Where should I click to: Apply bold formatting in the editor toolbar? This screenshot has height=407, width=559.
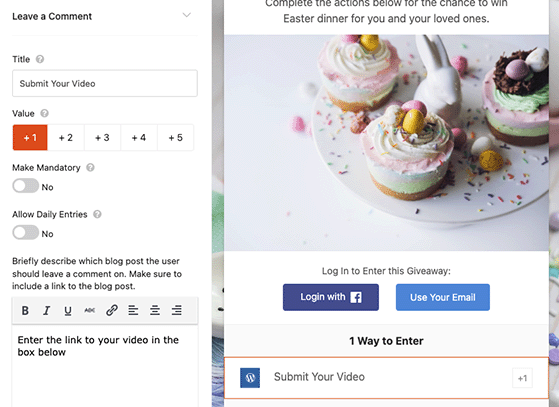pyautogui.click(x=25, y=310)
